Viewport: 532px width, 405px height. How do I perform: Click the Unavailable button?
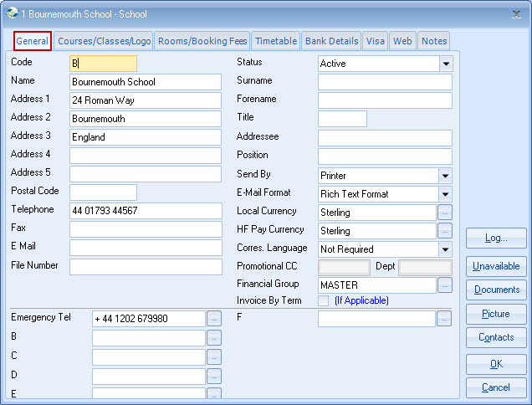[x=496, y=266]
